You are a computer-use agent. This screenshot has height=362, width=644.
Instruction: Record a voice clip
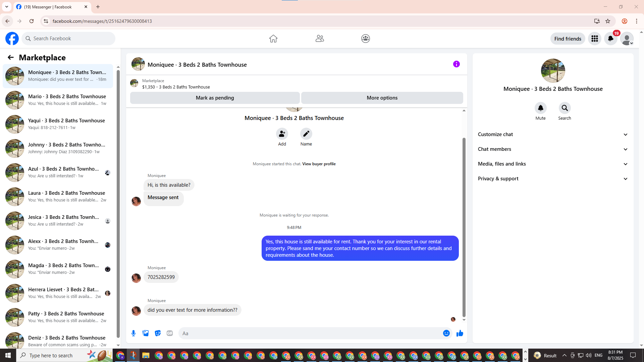pyautogui.click(x=133, y=333)
